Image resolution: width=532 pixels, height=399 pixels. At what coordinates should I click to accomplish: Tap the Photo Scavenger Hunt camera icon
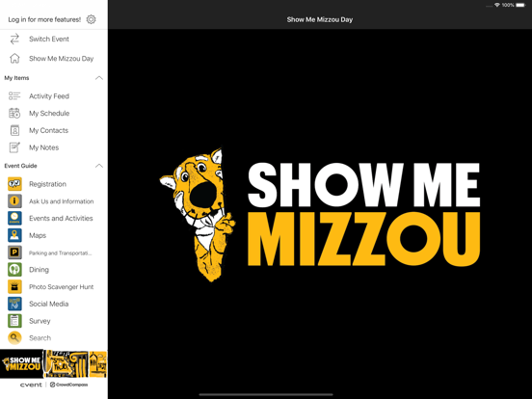click(14, 286)
